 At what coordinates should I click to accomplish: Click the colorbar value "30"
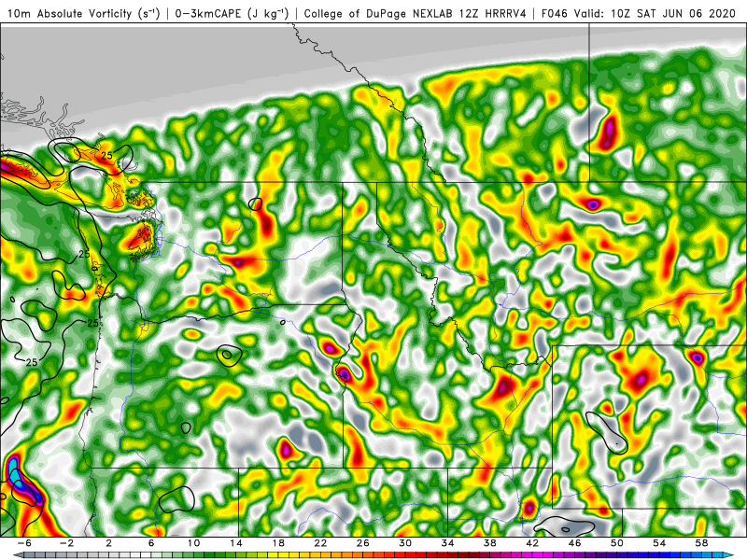405,543
